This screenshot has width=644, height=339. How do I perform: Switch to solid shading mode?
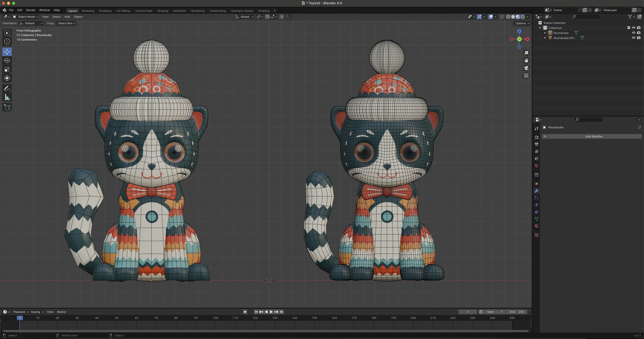click(513, 17)
